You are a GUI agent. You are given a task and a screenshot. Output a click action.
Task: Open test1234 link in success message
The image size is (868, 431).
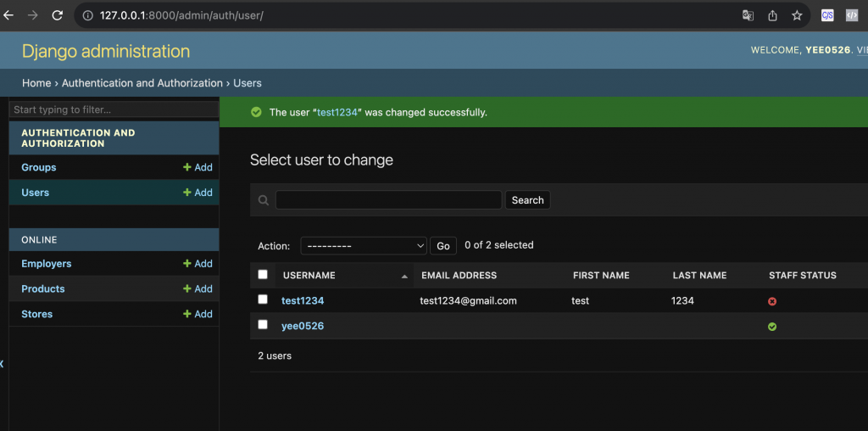click(x=337, y=113)
